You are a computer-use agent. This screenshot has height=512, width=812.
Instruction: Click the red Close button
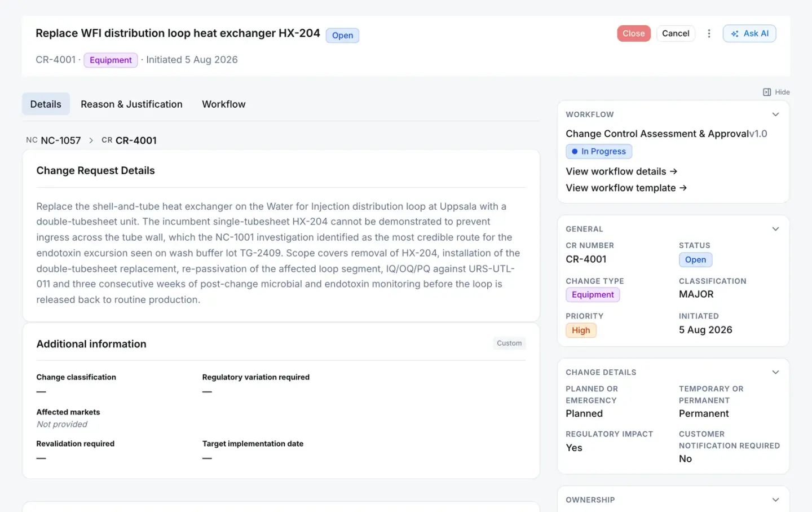(x=634, y=34)
